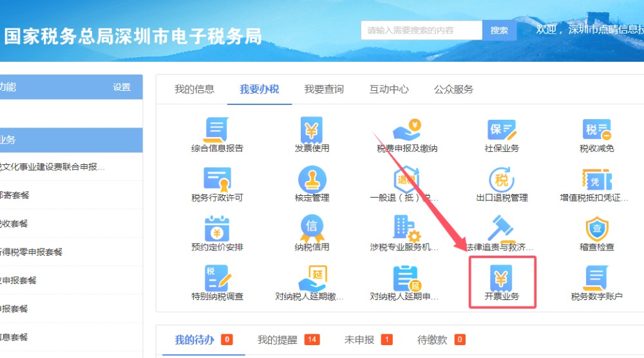
Task: Click the 设置 link in sidebar
Action: (122, 88)
